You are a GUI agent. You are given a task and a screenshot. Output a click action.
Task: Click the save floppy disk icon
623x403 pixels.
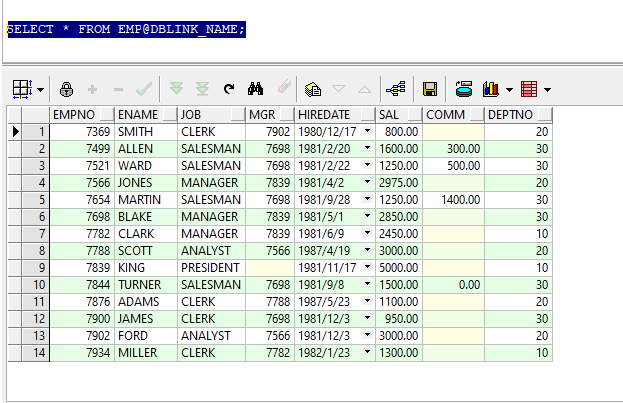pyautogui.click(x=430, y=89)
